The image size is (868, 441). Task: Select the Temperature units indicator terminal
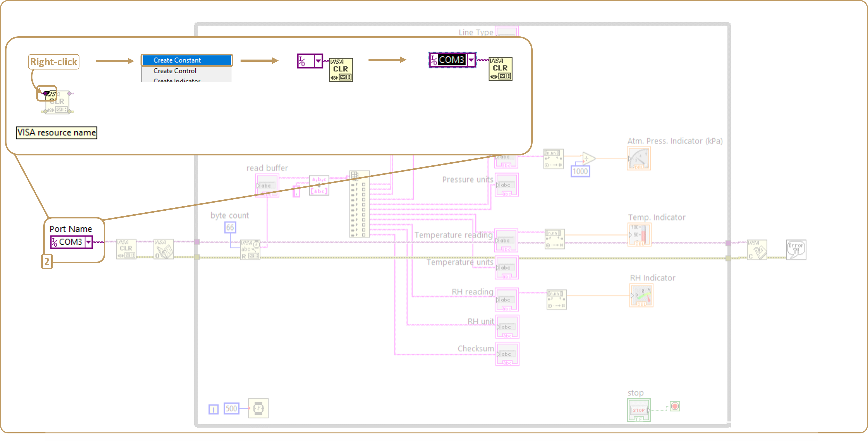[507, 268]
